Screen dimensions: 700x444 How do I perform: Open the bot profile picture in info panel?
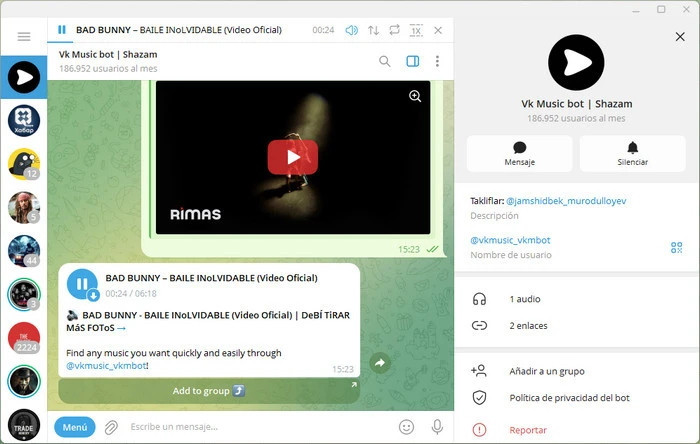pyautogui.click(x=576, y=62)
